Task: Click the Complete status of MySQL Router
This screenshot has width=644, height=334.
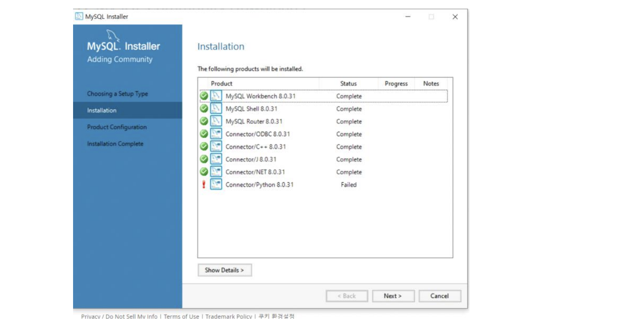Action: coord(349,122)
